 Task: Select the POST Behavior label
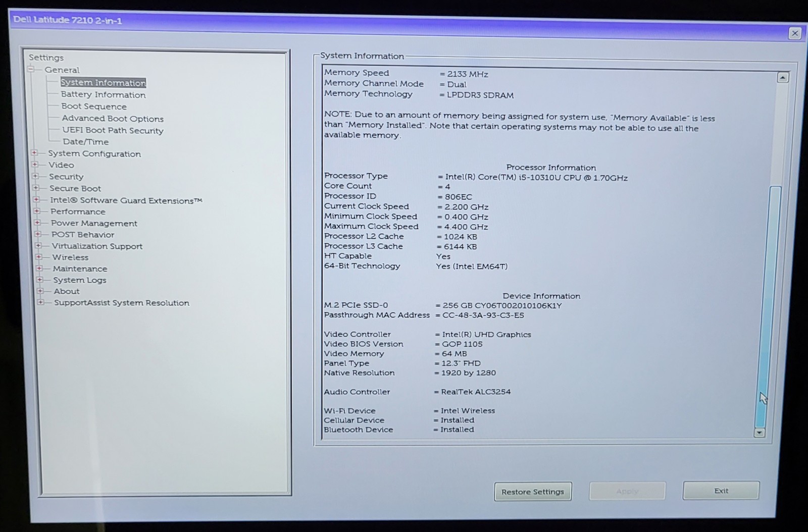(83, 235)
